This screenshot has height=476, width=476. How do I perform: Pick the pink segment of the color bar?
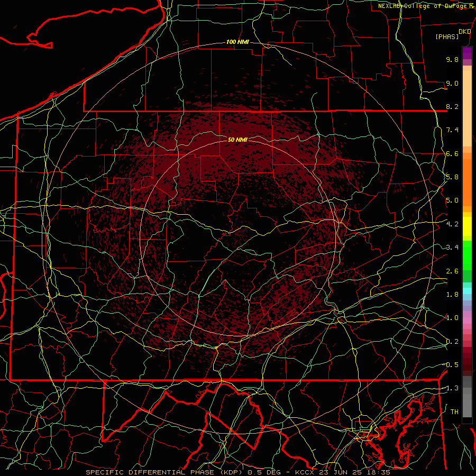(x=467, y=321)
